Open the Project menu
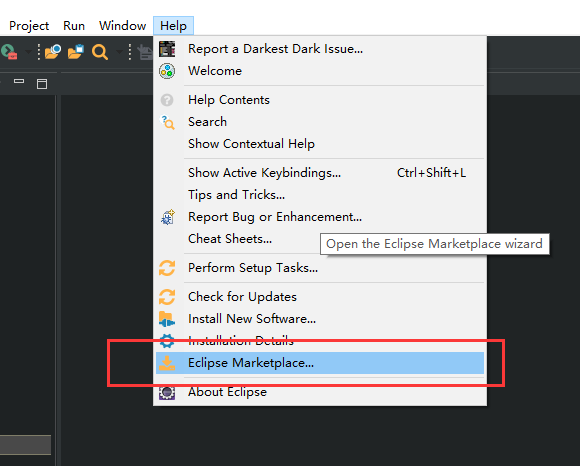Image resolution: width=580 pixels, height=466 pixels. tap(29, 26)
